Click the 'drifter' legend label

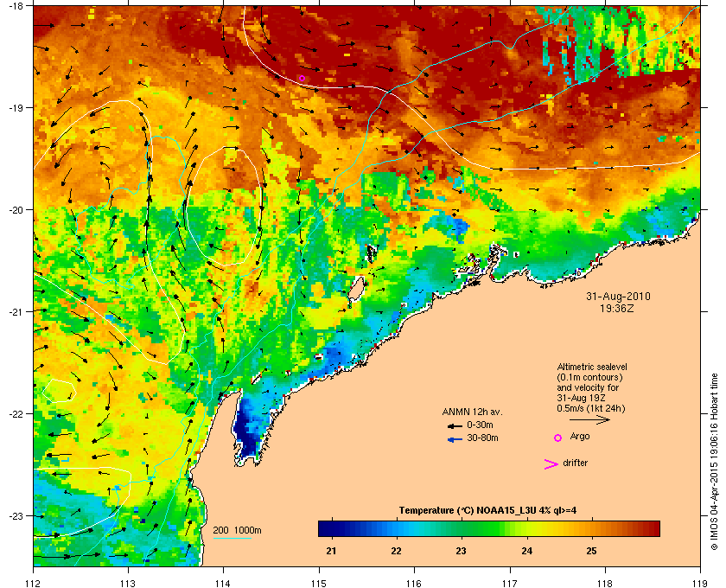575,463
